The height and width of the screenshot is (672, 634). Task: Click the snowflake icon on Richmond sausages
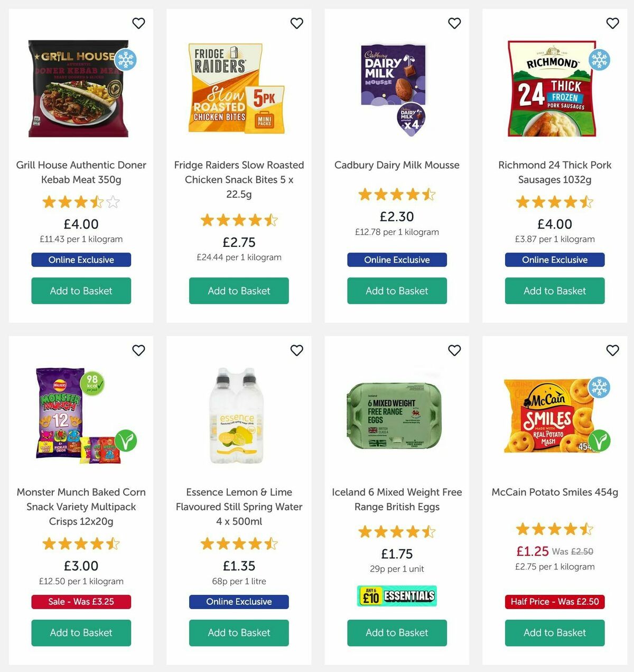click(599, 60)
